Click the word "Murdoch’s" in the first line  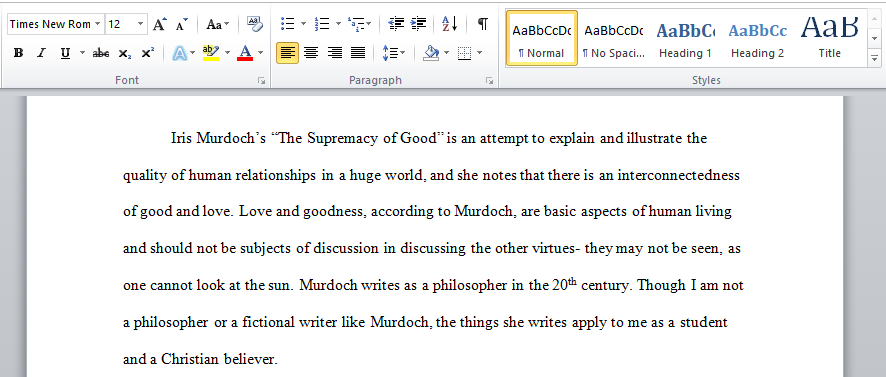[231, 138]
